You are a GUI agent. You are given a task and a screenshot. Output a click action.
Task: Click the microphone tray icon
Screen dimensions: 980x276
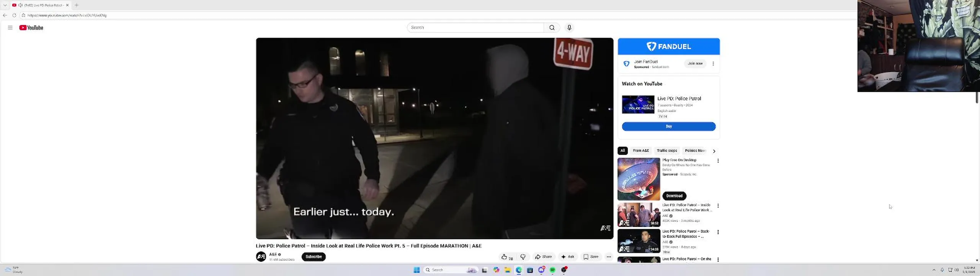(942, 270)
